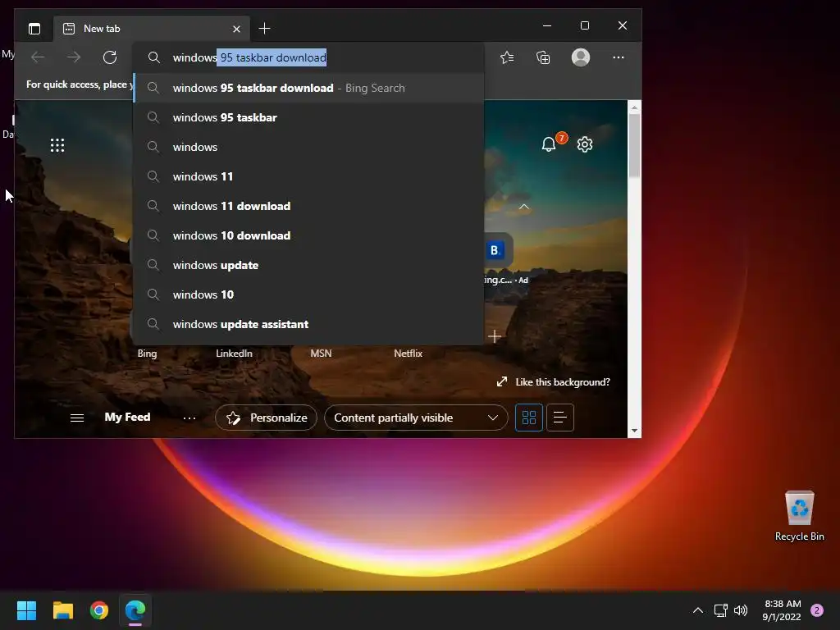Viewport: 840px width, 630px height.
Task: Add a quick link with plus icon
Action: coord(495,336)
